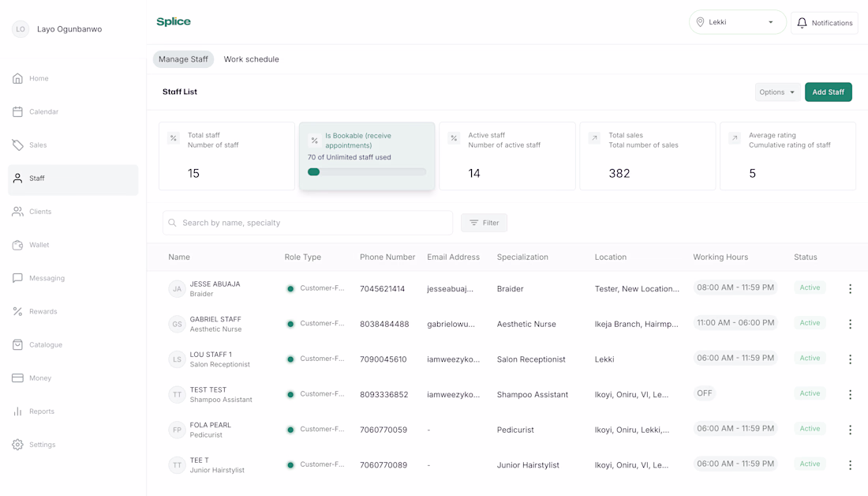The width and height of the screenshot is (868, 496).
Task: Open the Filter control
Action: (484, 223)
